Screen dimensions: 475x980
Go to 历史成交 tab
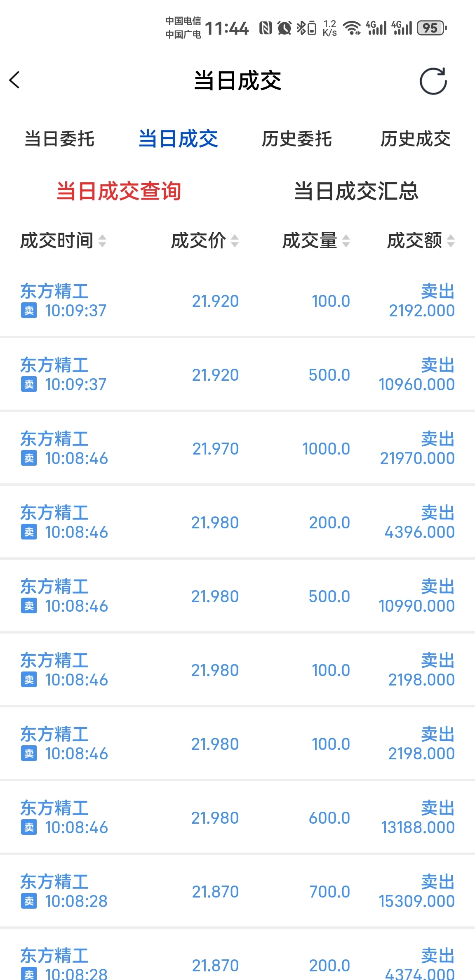(415, 139)
